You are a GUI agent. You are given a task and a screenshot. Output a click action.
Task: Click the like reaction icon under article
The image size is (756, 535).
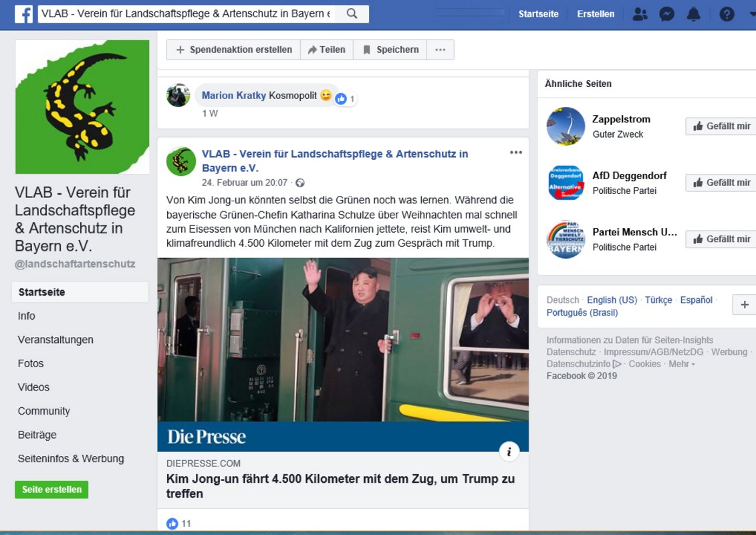coord(172,524)
